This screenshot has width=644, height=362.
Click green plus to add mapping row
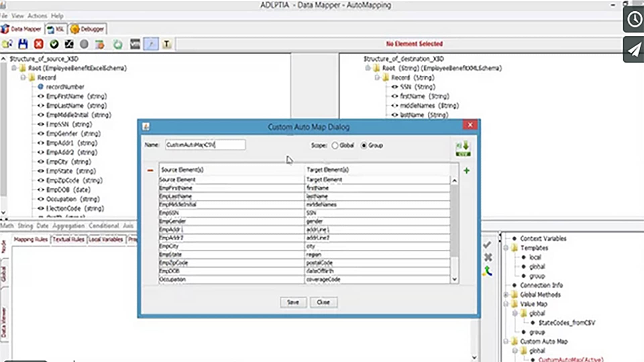click(466, 171)
